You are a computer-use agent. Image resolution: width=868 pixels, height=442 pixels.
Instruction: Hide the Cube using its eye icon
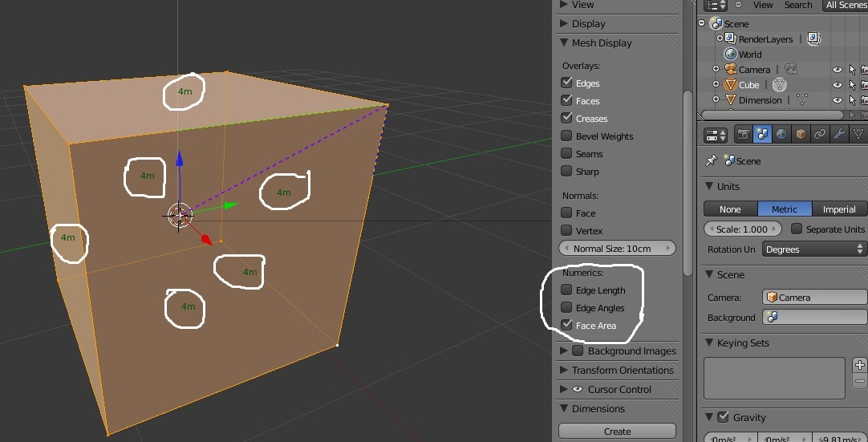click(x=838, y=85)
